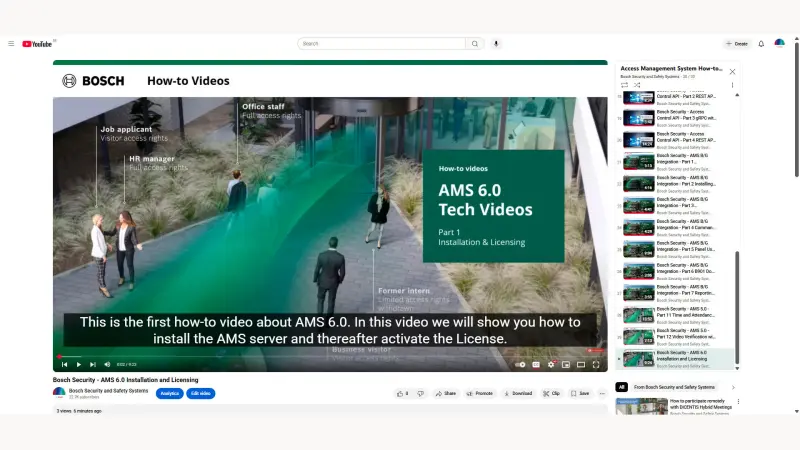Image resolution: width=800 pixels, height=450 pixels.
Task: Open the account avatar menu
Action: click(779, 44)
